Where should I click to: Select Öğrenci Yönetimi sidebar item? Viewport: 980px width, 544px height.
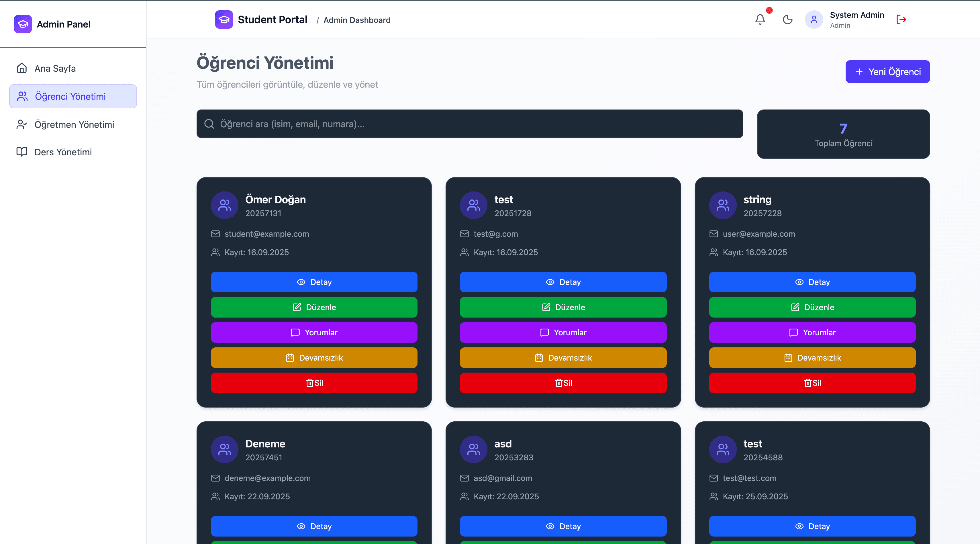(x=73, y=97)
